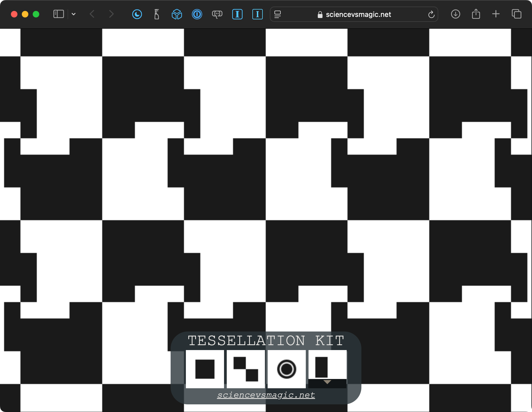Select the two diagonal squares pattern

pos(246,369)
